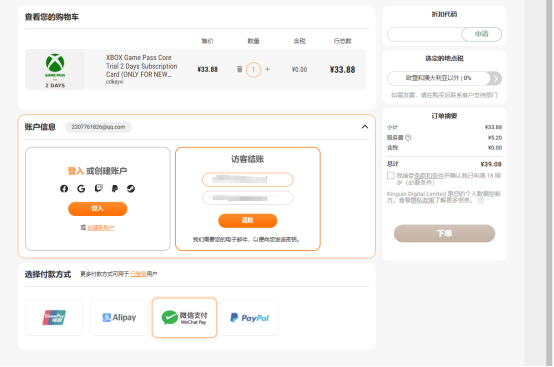The width and height of the screenshot is (554, 367).
Task: Click the account email tag 2207761826@qq.com
Action: point(98,127)
